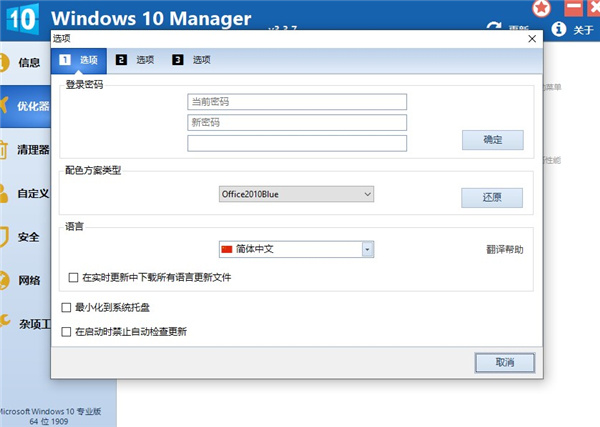
Task: Click the 还原 button
Action: pyautogui.click(x=492, y=197)
